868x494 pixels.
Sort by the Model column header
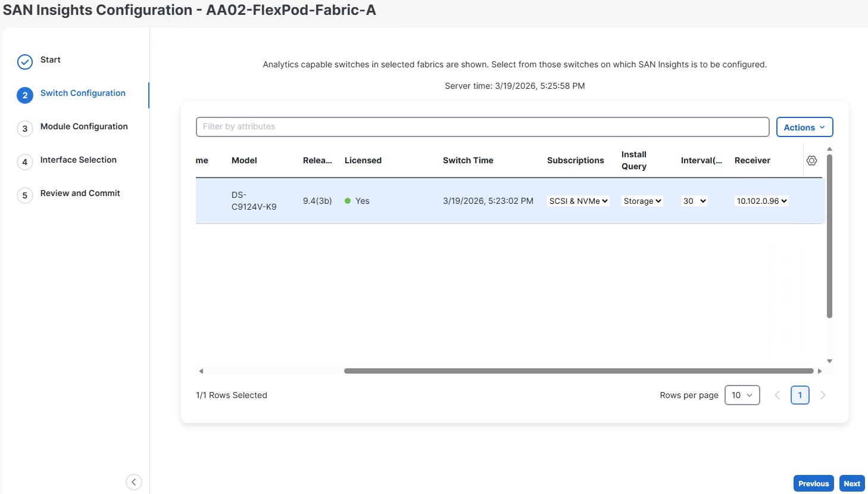click(244, 160)
